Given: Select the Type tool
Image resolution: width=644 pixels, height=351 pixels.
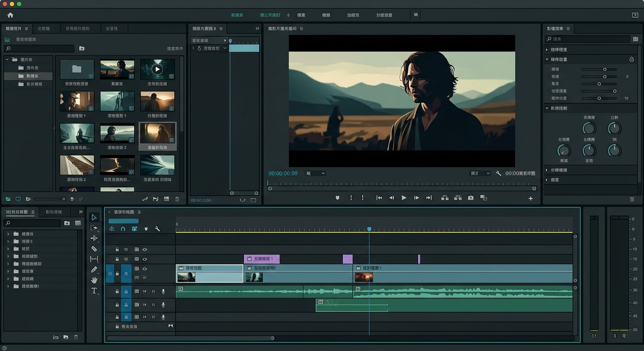Looking at the screenshot, I should 94,291.
